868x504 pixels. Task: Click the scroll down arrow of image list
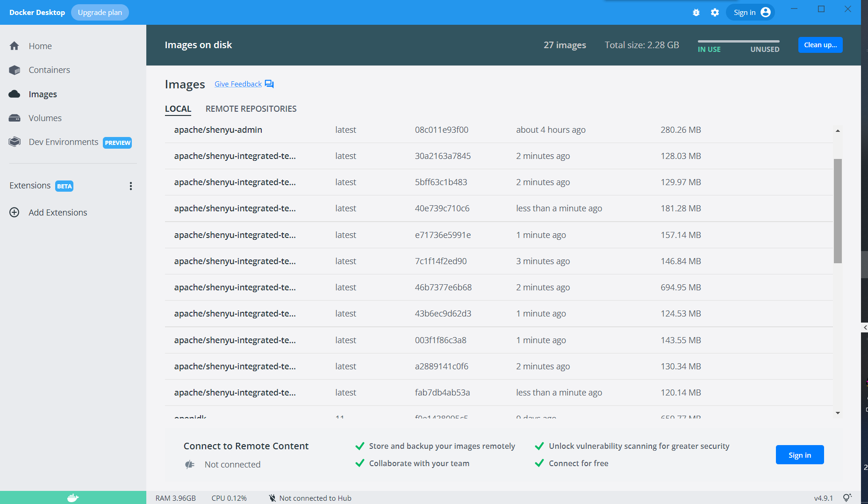click(x=838, y=413)
